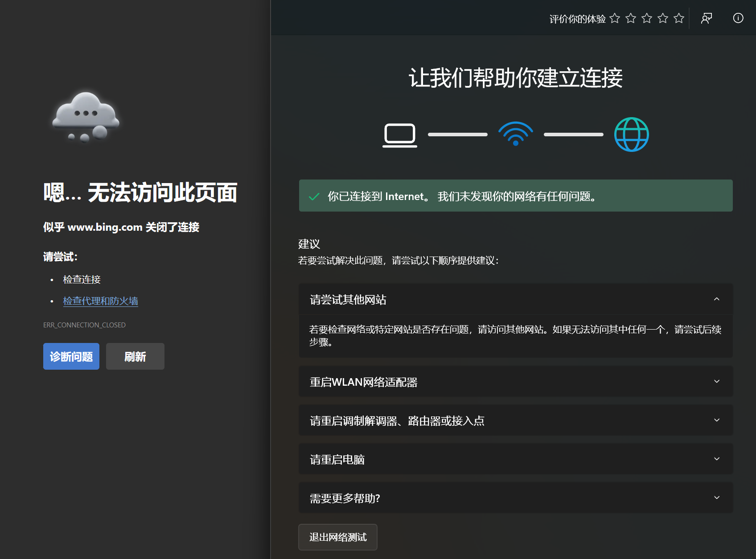
Task: Rate experience with the third star
Action: point(647,18)
